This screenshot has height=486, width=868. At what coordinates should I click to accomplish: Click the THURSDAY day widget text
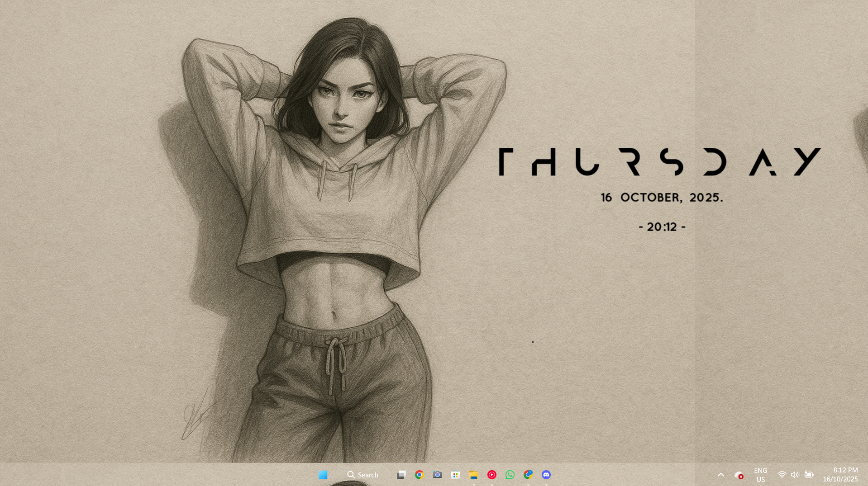659,161
